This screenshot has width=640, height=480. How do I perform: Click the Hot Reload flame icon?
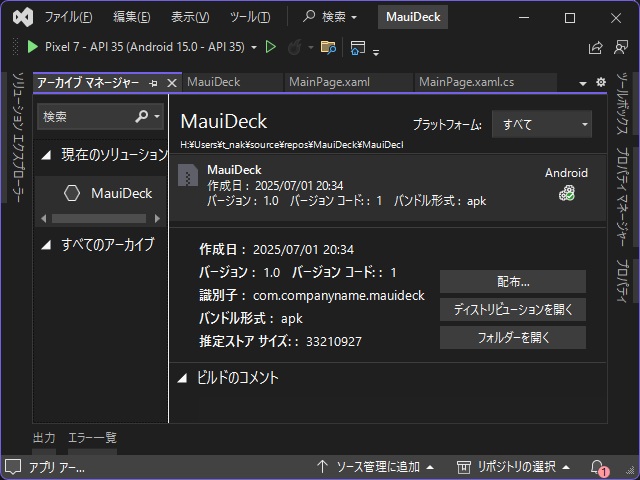295,47
